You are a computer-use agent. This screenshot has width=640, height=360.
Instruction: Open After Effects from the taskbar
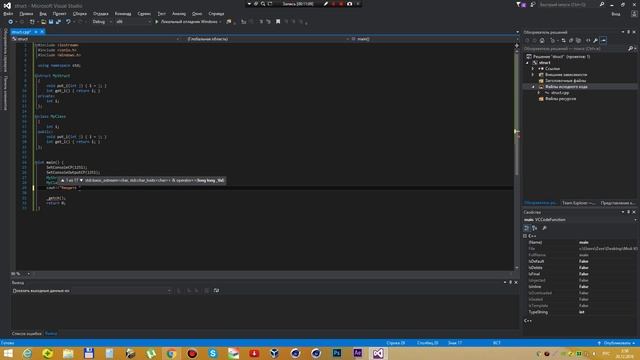pos(358,353)
